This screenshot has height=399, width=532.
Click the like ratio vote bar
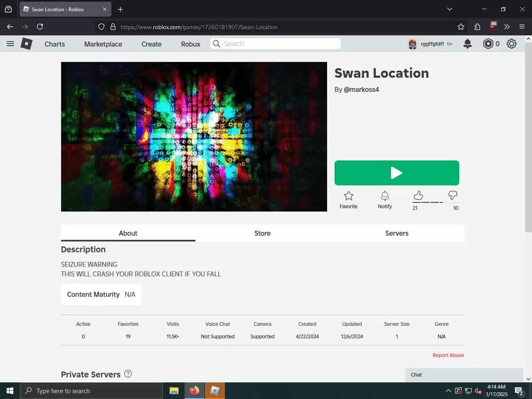435,202
